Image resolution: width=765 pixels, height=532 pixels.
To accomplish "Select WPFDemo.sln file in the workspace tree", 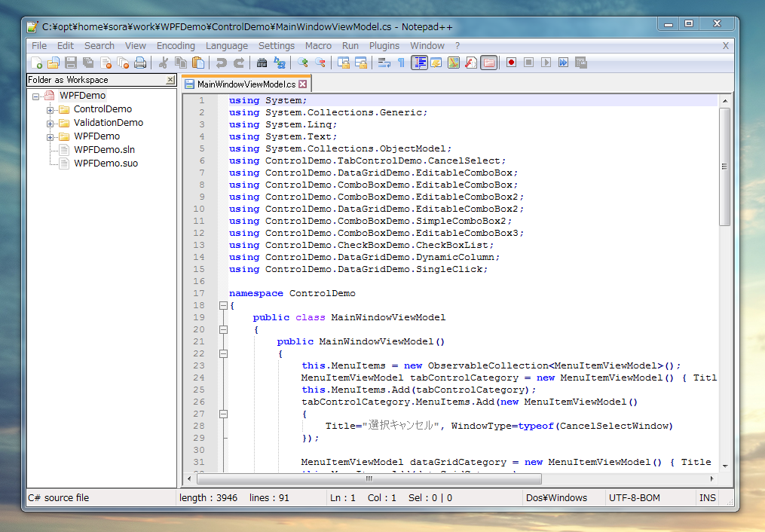I will point(105,149).
